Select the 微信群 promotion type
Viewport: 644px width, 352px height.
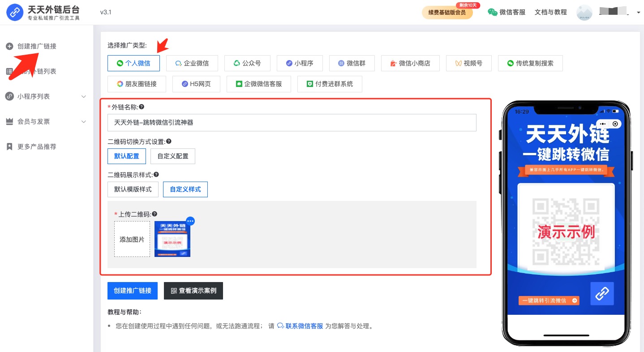click(x=352, y=63)
